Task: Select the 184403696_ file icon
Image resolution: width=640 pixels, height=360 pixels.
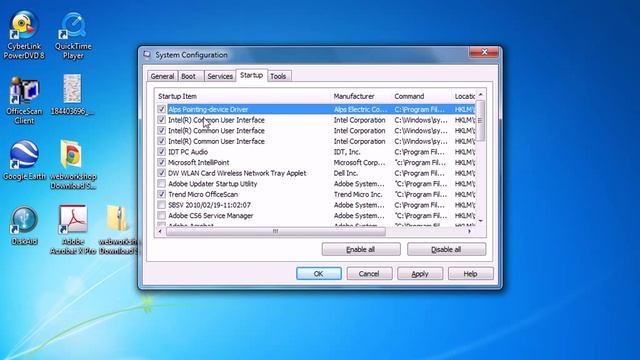Action: (72, 95)
